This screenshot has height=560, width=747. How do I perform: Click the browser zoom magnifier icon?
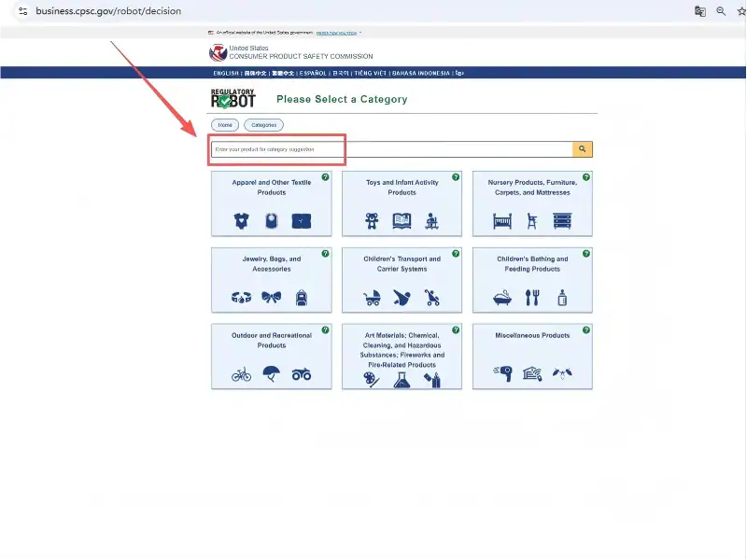pyautogui.click(x=721, y=11)
